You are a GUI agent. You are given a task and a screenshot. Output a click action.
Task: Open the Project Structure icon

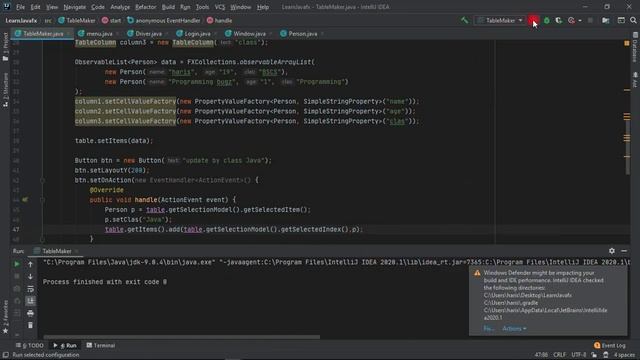(606, 20)
